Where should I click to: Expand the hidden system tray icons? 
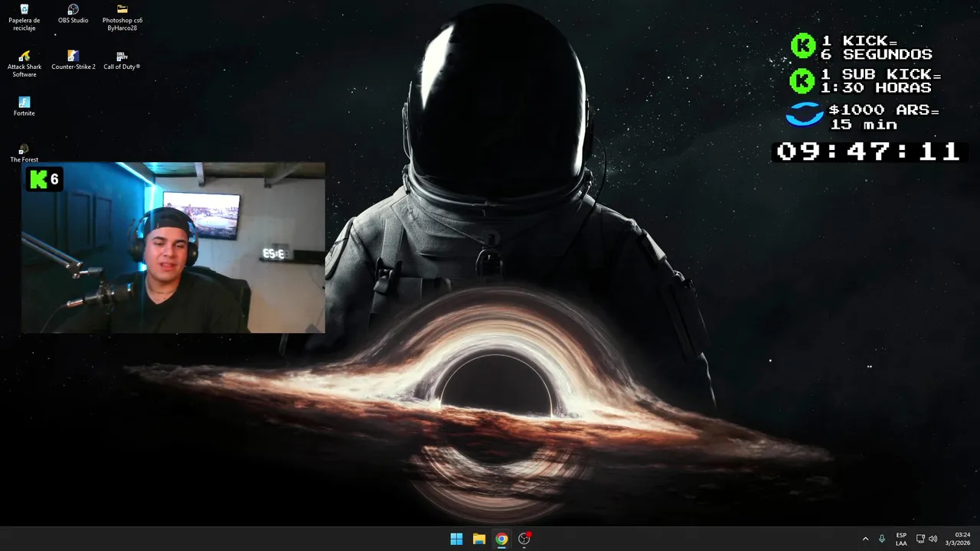(x=866, y=539)
